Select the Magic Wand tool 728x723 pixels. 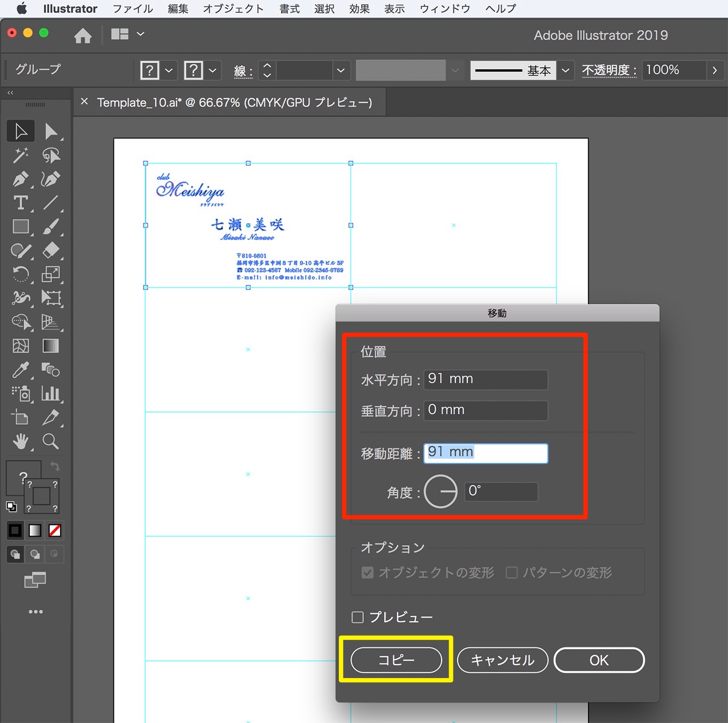point(20,155)
